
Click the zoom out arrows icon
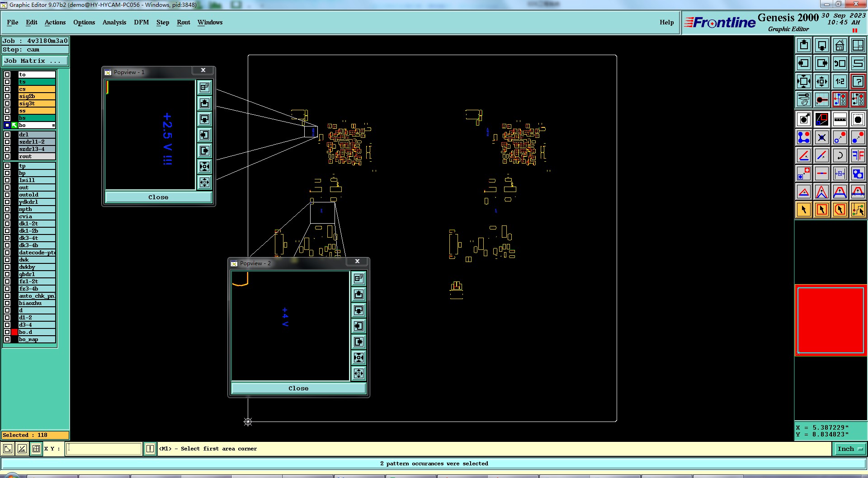[x=822, y=81]
